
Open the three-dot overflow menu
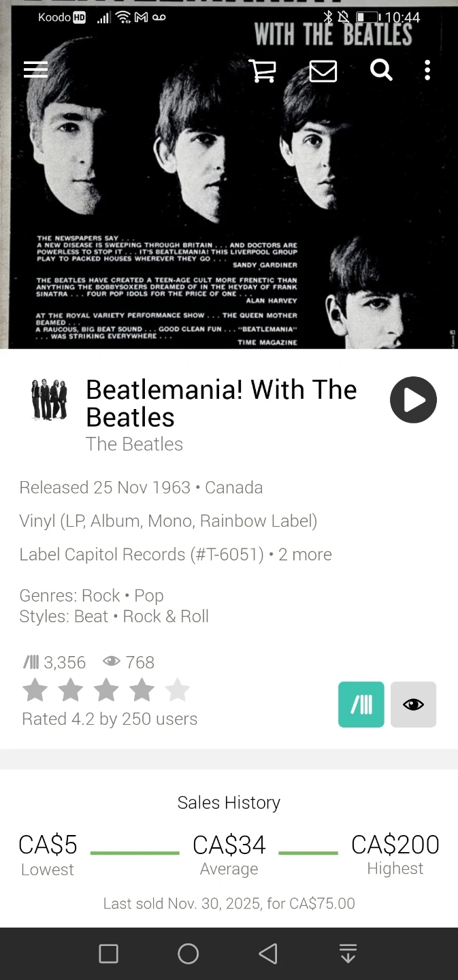[427, 70]
